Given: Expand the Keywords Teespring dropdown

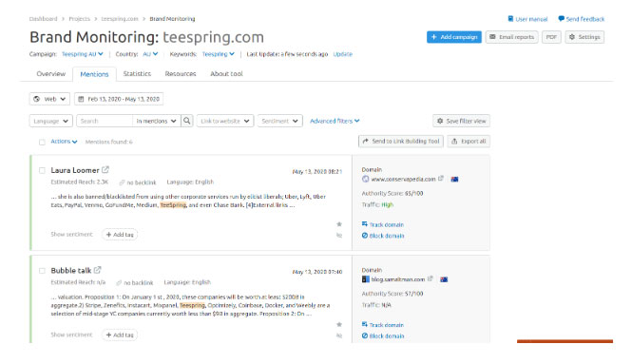Looking at the screenshot, I should tap(218, 54).
